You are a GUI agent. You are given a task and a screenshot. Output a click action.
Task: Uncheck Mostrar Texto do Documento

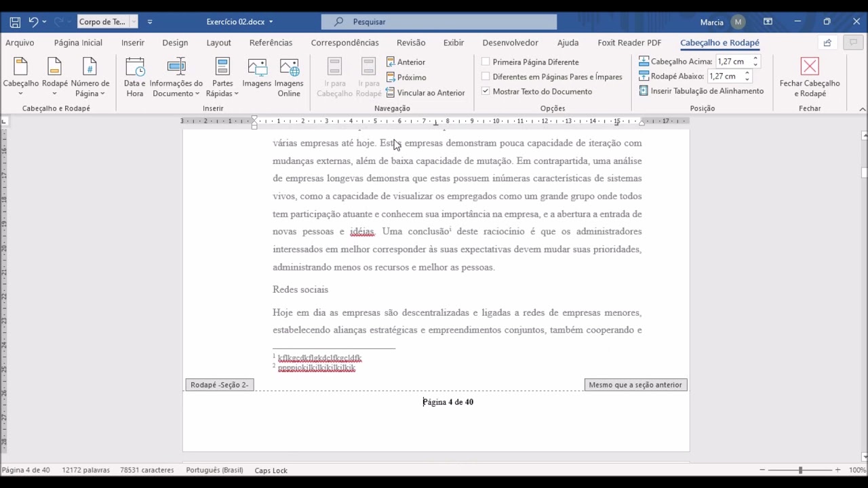486,91
